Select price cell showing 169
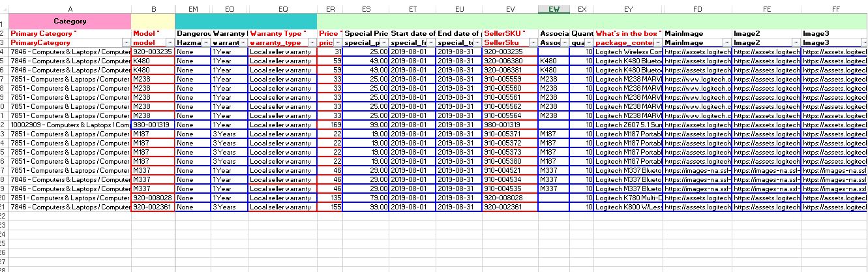Viewport: 868px width, 272px height. coord(331,125)
